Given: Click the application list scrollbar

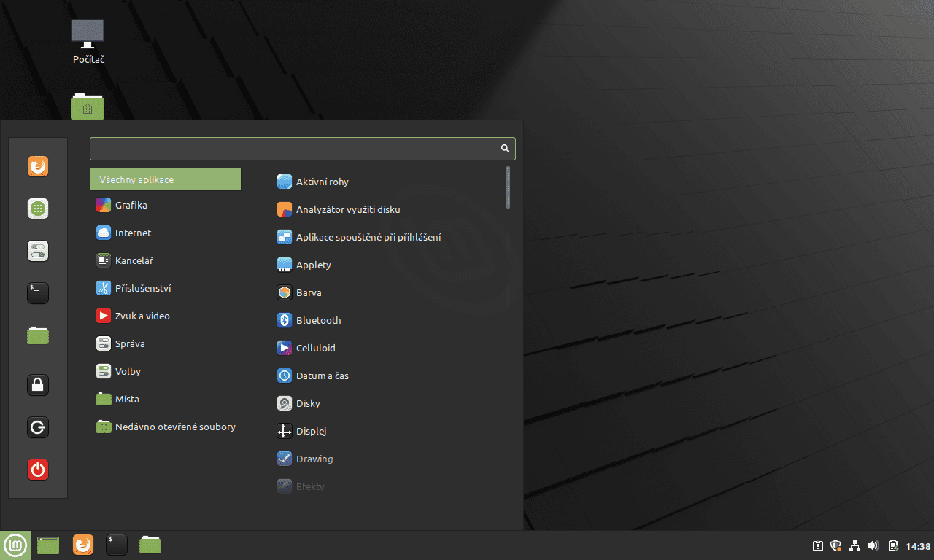Looking at the screenshot, I should coord(508,187).
